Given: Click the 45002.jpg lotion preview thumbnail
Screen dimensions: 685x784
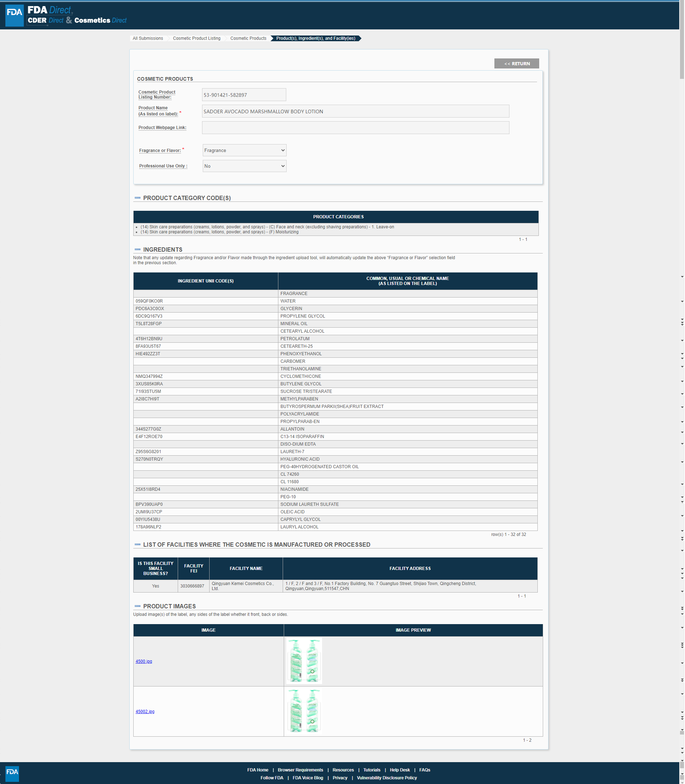Looking at the screenshot, I should (304, 711).
